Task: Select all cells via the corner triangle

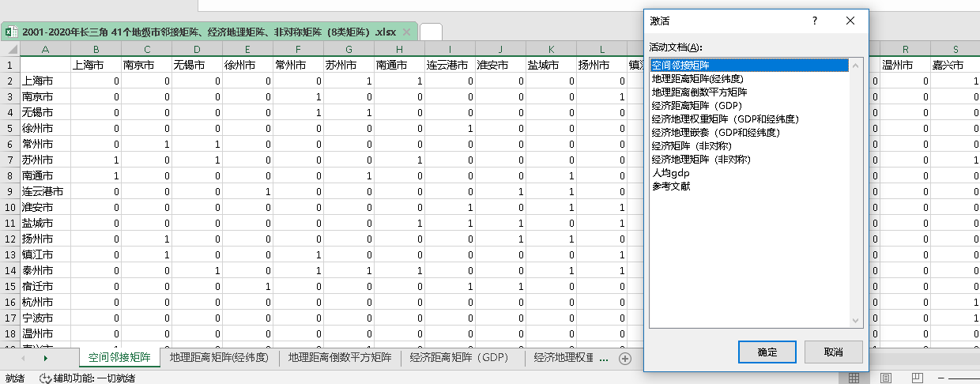Action: pos(10,49)
